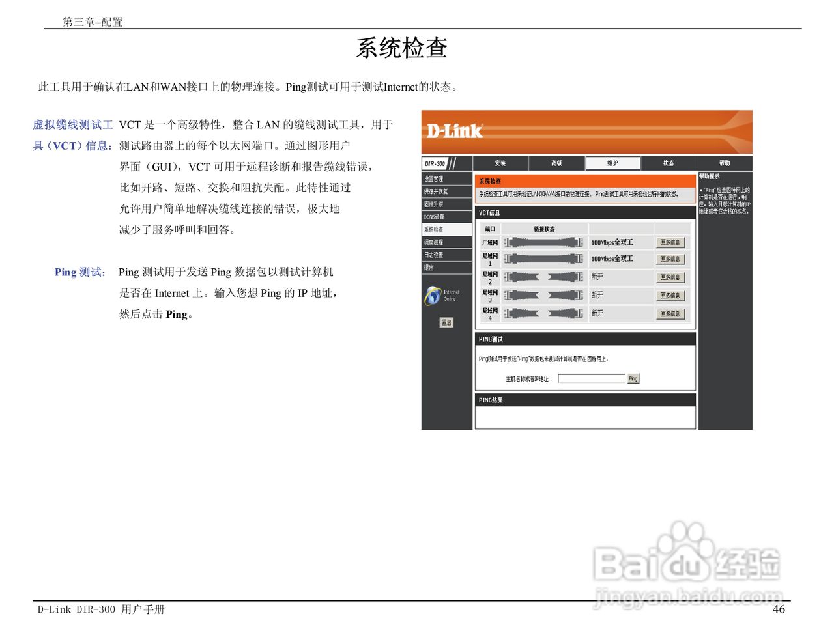Image resolution: width=834 pixels, height=644 pixels.
Task: Click the Ping button
Action: point(633,378)
